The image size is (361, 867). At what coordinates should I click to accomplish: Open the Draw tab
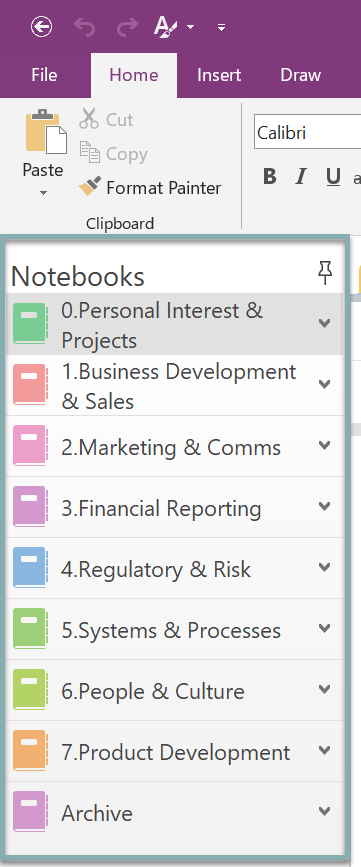pyautogui.click(x=301, y=75)
